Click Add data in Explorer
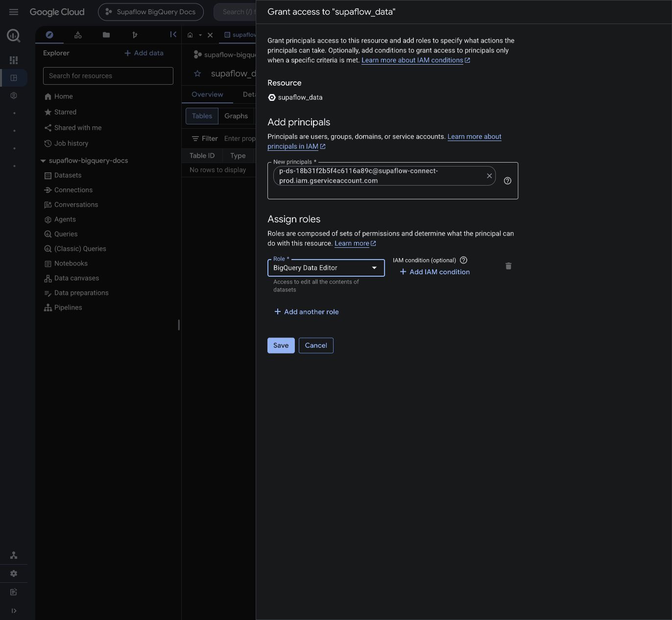The height and width of the screenshot is (620, 672). (x=144, y=53)
